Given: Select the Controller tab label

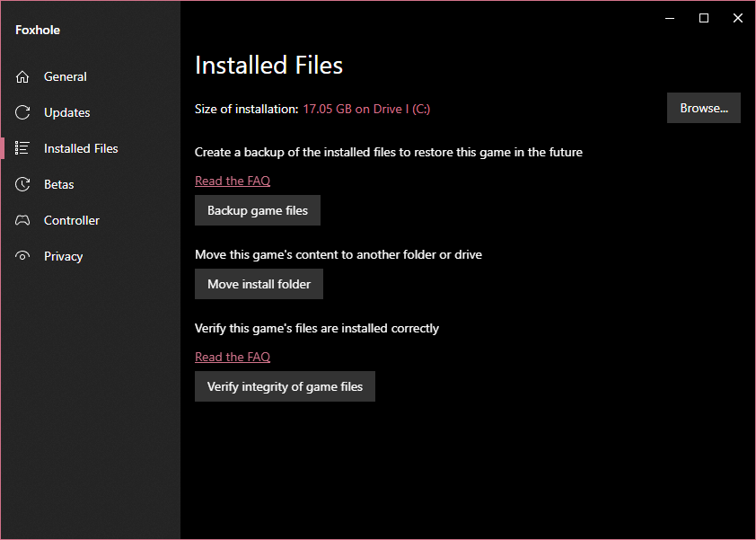Looking at the screenshot, I should [72, 221].
